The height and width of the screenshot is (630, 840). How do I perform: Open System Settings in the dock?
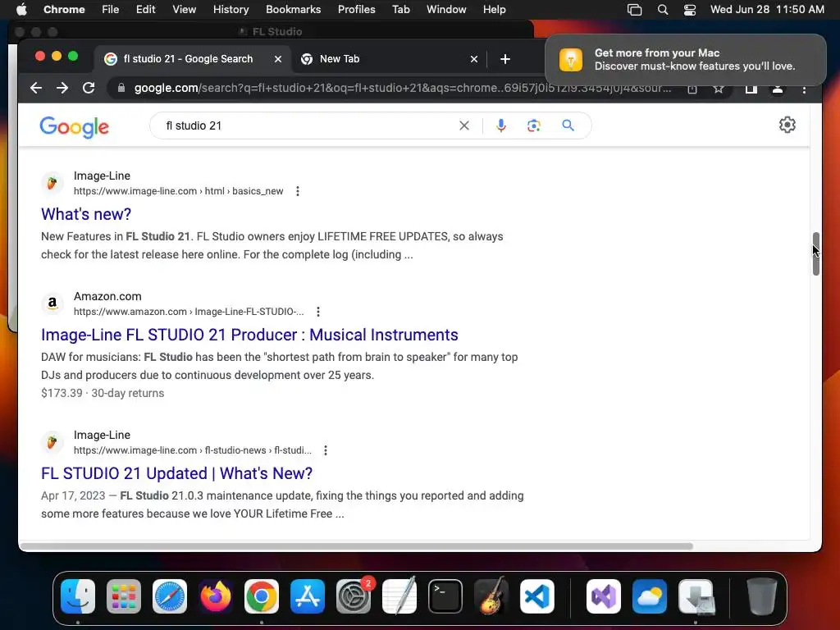pyautogui.click(x=354, y=596)
